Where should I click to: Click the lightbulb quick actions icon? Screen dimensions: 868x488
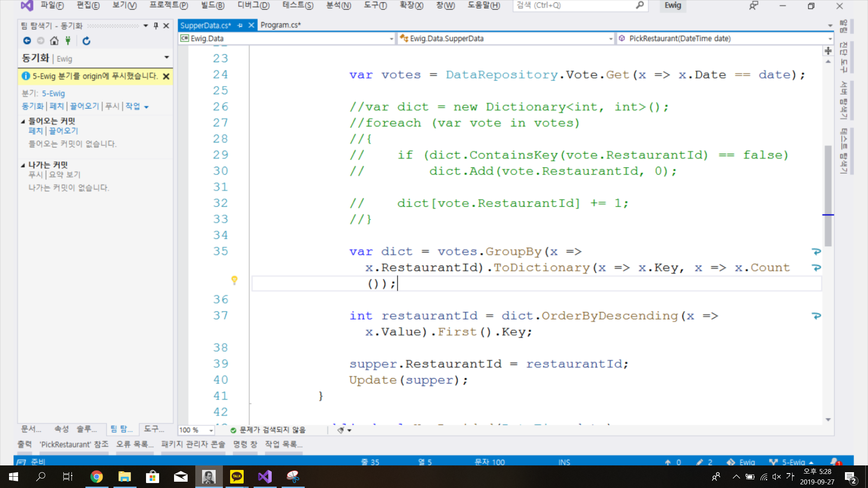(234, 280)
